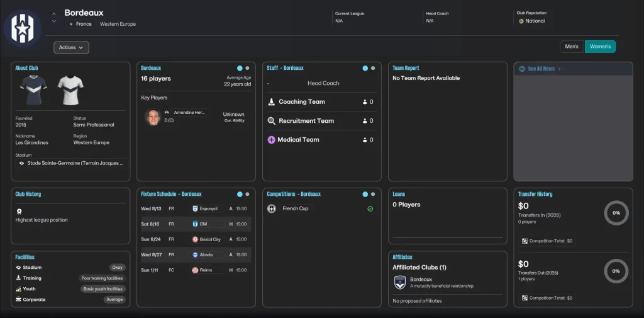Click the Okay stadium rating badge
The image size is (644, 318).
click(118, 268)
